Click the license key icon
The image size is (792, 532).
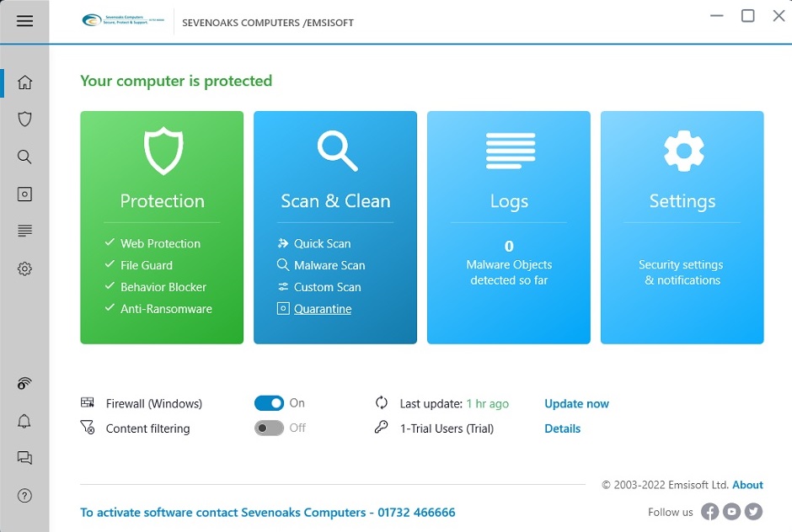coord(382,427)
